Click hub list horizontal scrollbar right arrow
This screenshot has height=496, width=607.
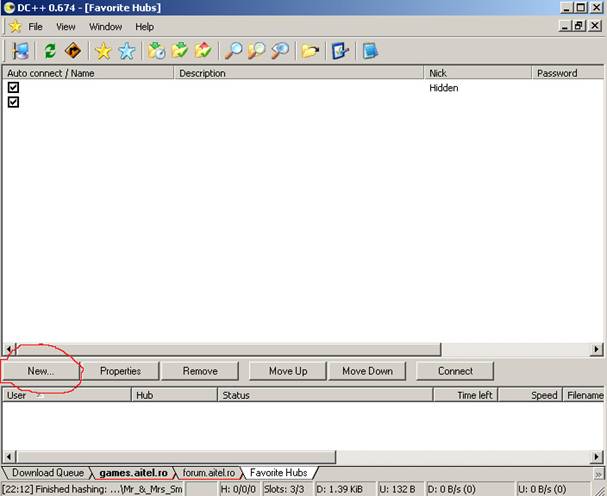tap(597, 350)
